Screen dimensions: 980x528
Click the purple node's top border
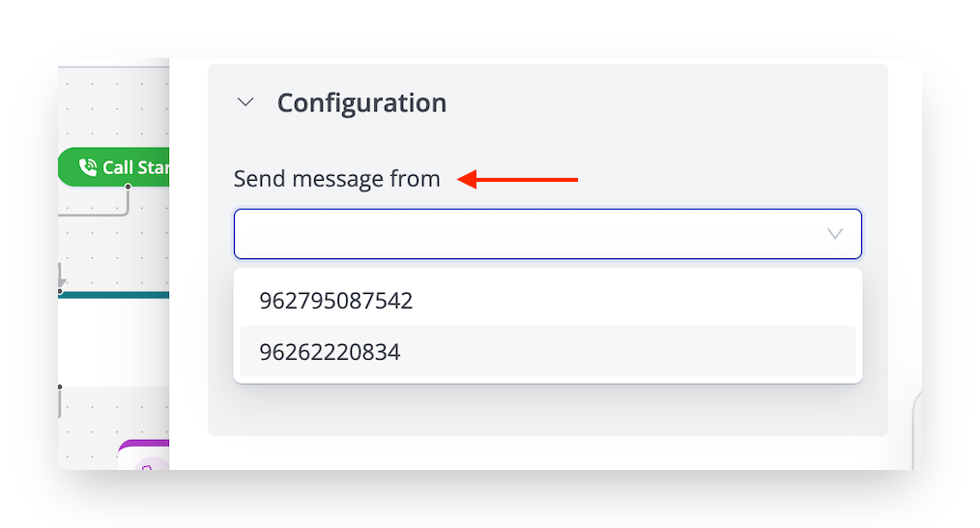(145, 442)
